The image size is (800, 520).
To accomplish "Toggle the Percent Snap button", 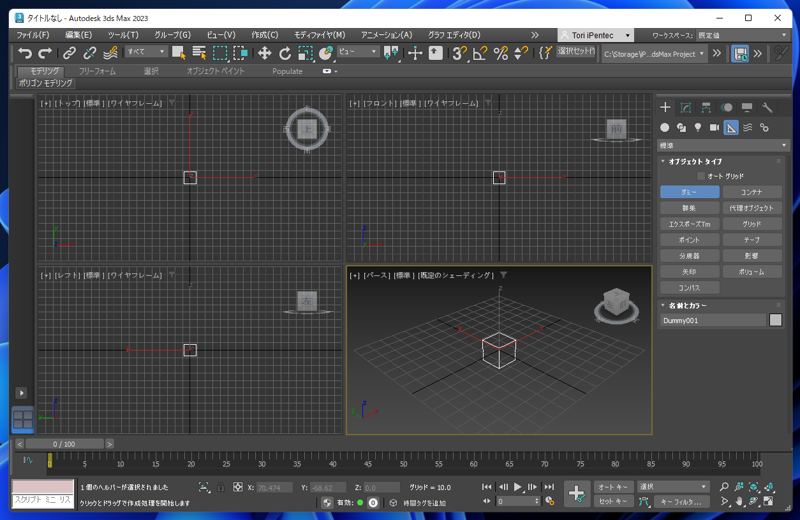I will click(x=501, y=53).
